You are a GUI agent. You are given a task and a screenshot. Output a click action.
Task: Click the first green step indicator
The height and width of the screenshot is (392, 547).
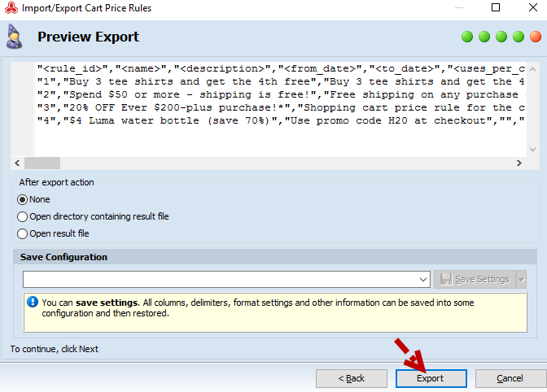point(467,37)
